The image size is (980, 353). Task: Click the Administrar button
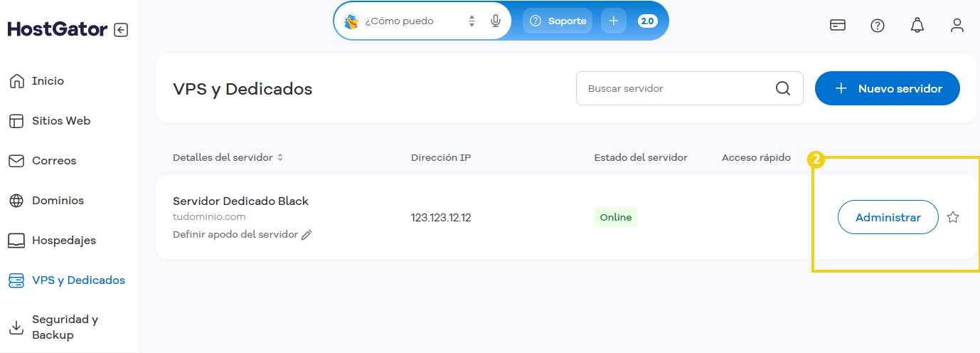click(x=888, y=218)
